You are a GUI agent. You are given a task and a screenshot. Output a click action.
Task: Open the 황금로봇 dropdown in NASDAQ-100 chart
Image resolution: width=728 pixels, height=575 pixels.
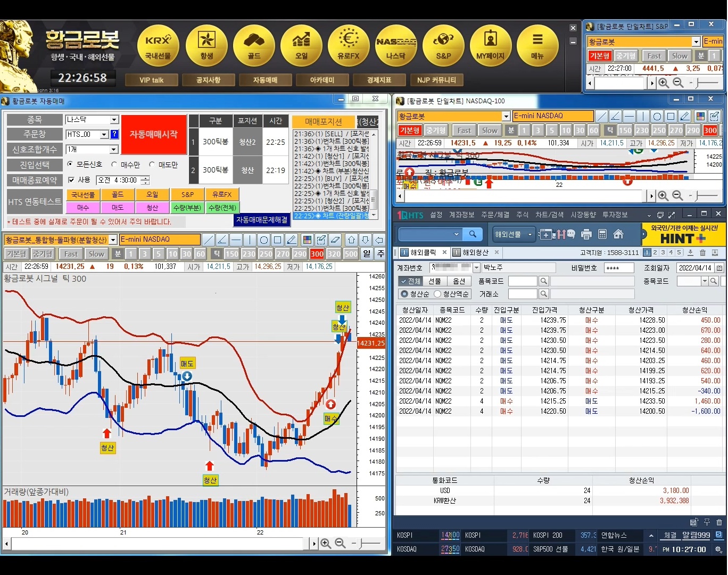coord(506,116)
